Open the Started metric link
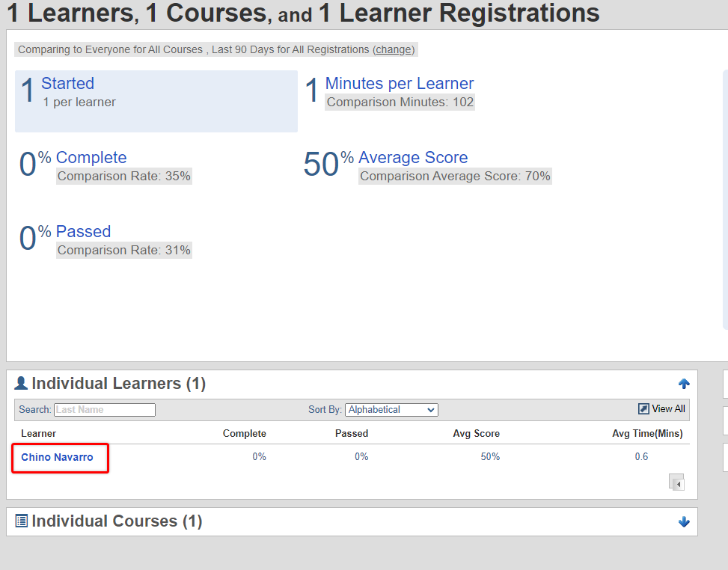The width and height of the screenshot is (728, 570). 68,83
